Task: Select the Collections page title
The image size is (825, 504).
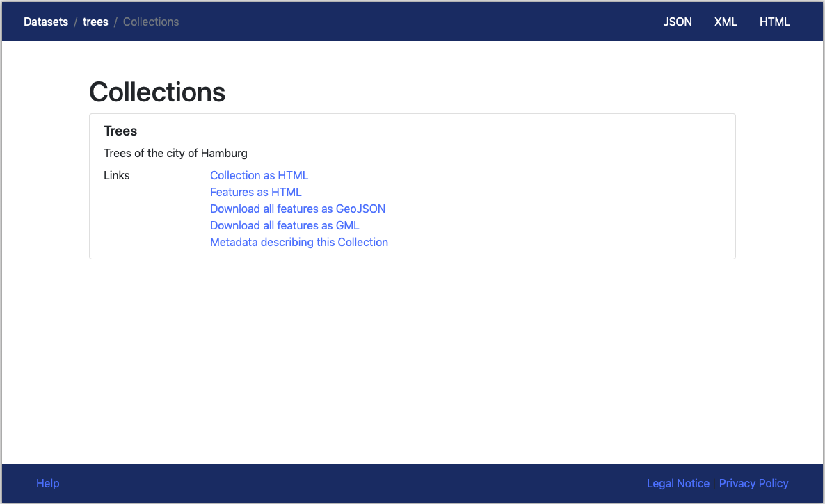Action: [157, 92]
